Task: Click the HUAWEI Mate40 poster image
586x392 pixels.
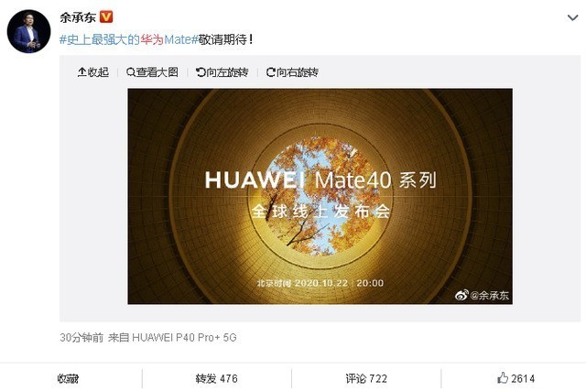Action: coord(320,196)
